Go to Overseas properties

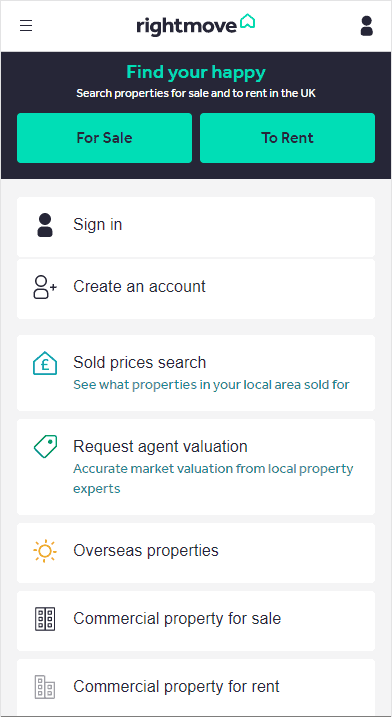click(x=196, y=553)
